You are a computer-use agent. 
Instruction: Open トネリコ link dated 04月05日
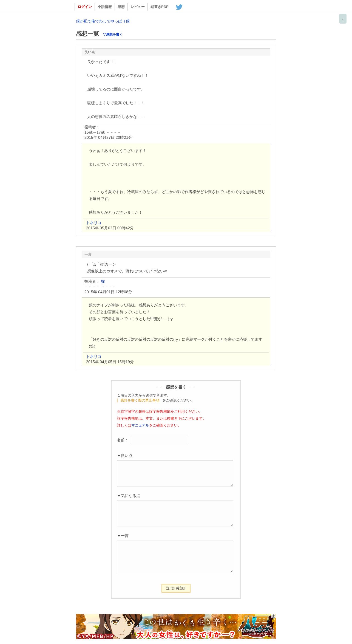click(94, 357)
